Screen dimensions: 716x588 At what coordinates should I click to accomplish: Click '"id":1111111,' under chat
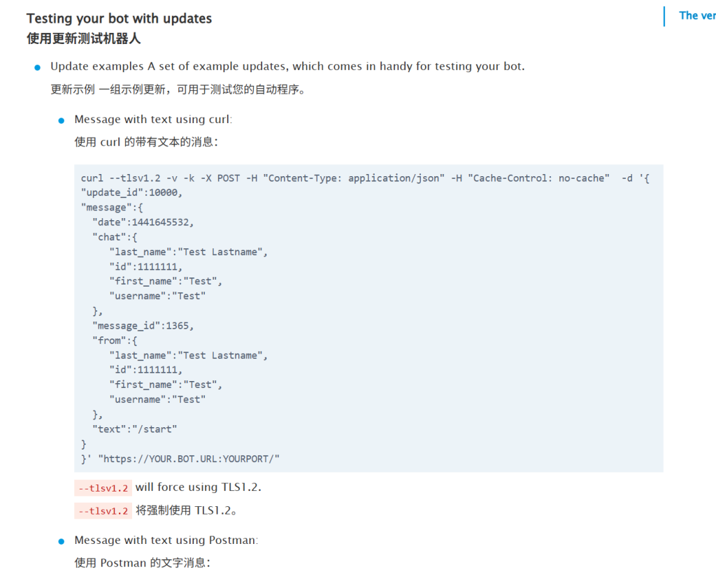point(145,266)
